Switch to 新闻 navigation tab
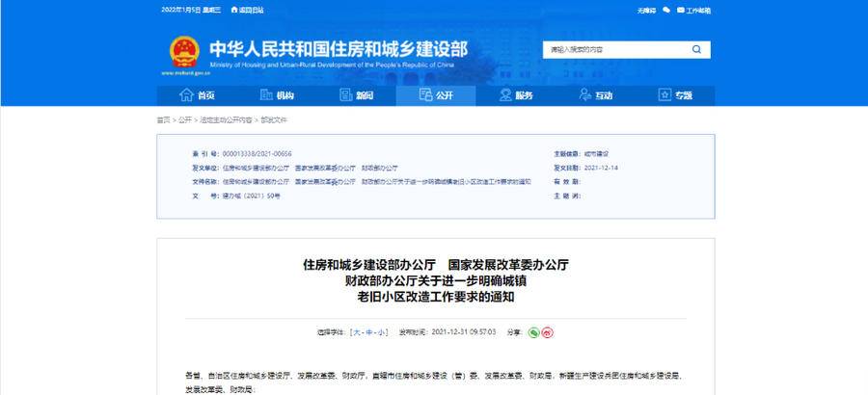 tap(357, 95)
